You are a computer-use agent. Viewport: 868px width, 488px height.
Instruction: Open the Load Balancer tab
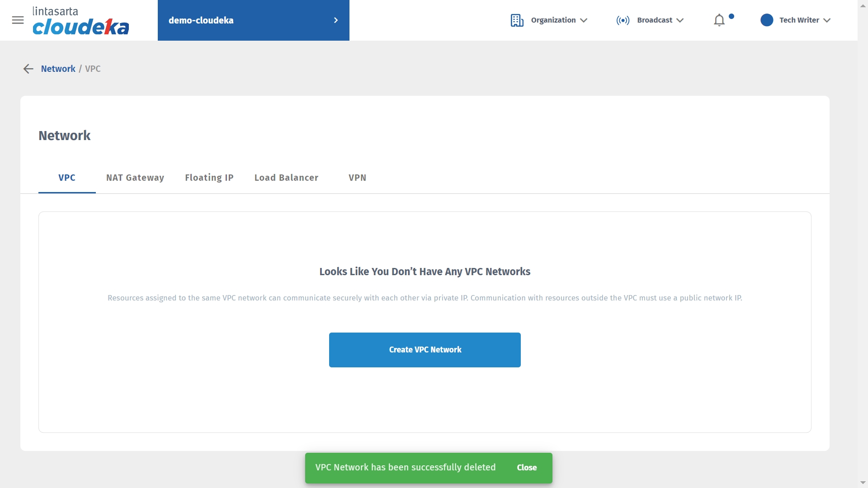[x=286, y=178]
